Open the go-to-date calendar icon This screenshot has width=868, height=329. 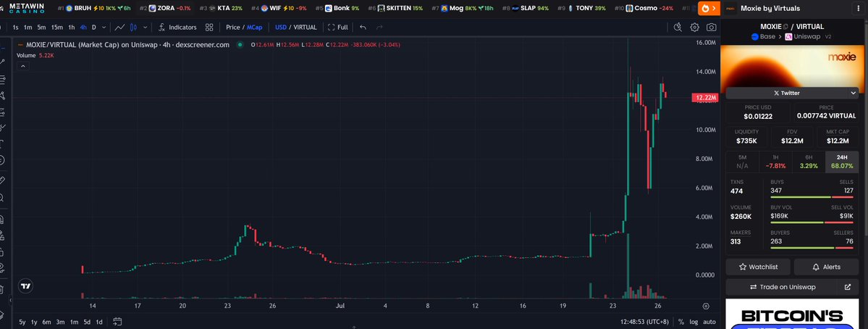(x=117, y=321)
